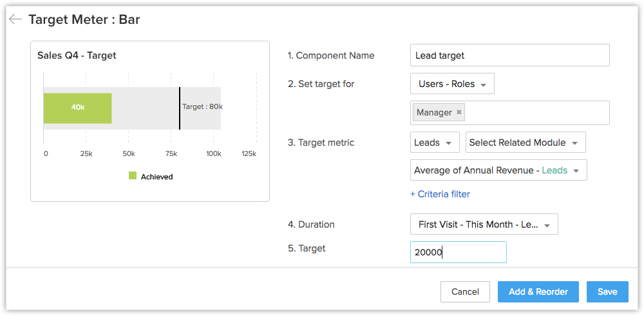Click the green Achieved legend swatch
This screenshot has height=316, width=644.
click(x=133, y=175)
